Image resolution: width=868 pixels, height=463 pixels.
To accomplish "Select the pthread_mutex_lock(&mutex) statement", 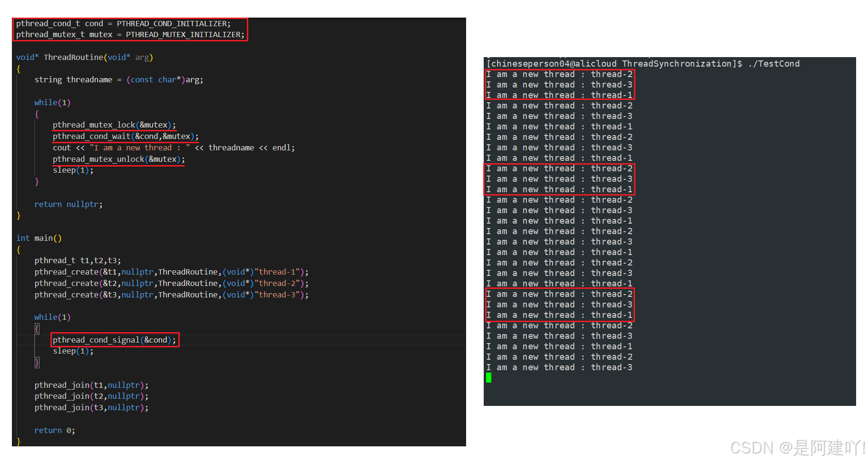I will tap(114, 125).
